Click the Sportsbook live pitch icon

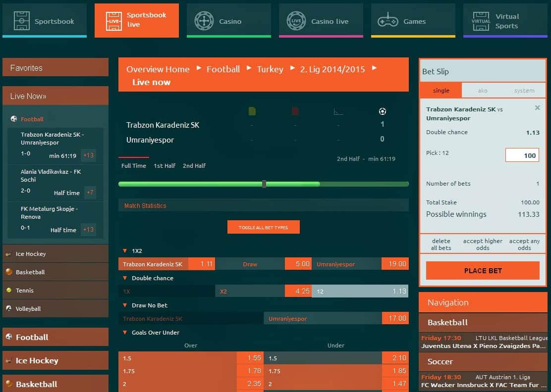pyautogui.click(x=114, y=21)
